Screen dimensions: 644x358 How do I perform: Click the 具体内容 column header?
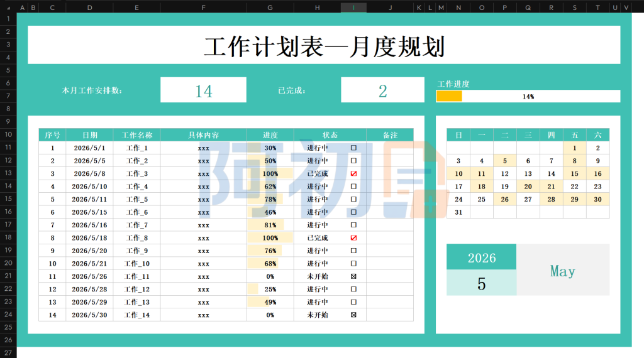pos(203,135)
